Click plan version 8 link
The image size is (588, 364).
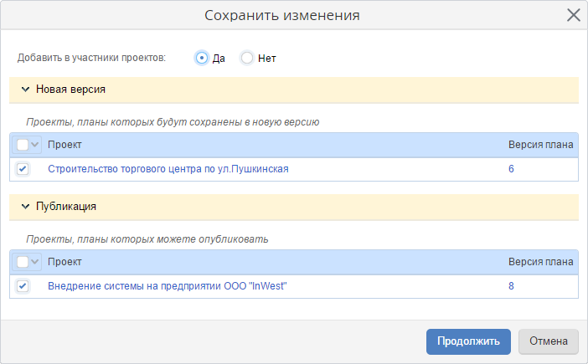pos(511,286)
